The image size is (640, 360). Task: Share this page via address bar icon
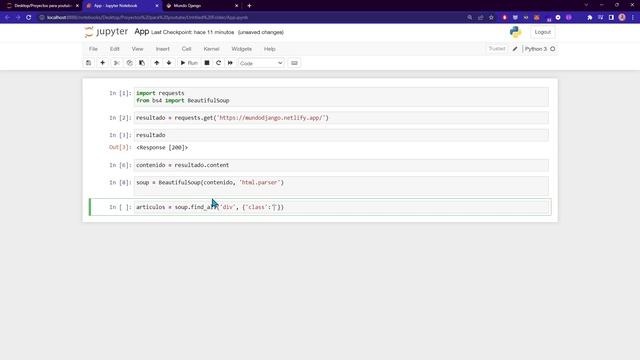(x=481, y=17)
